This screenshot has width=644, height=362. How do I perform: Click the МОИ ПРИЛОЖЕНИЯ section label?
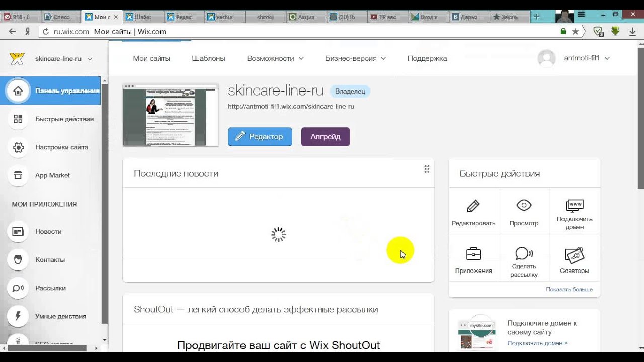tap(44, 204)
